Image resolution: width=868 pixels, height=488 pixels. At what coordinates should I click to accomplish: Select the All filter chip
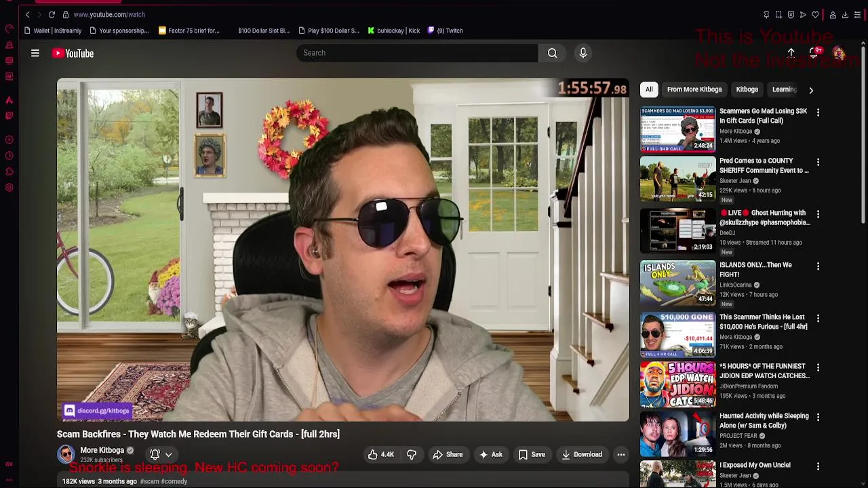pyautogui.click(x=649, y=89)
